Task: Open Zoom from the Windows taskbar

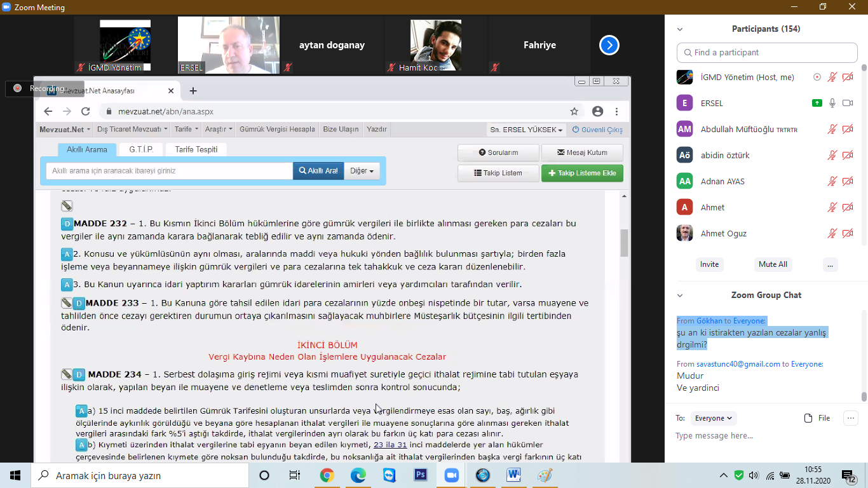Action: pos(451,475)
